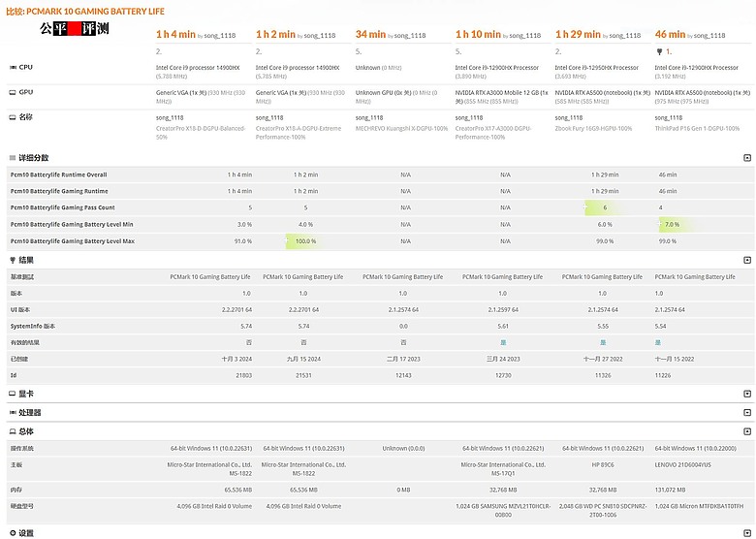
Task: Click the Pcm10 Batterylife Runtime Overall row label
Action: click(58, 174)
